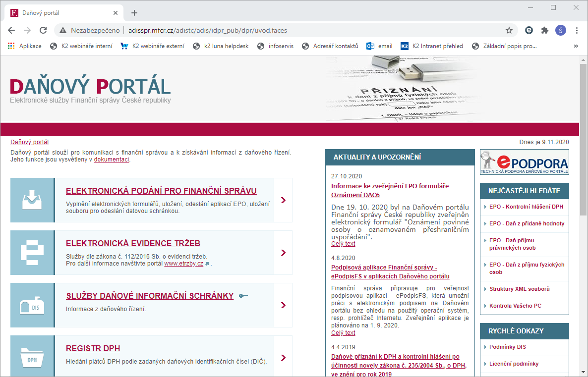
Task: Open the K2 Intranet přehled bookmark
Action: pos(432,46)
